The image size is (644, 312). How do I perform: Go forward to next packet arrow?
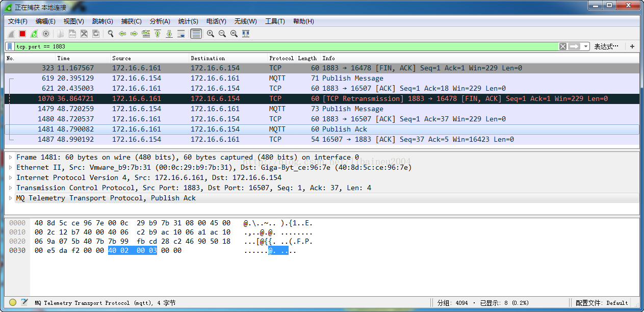point(134,34)
